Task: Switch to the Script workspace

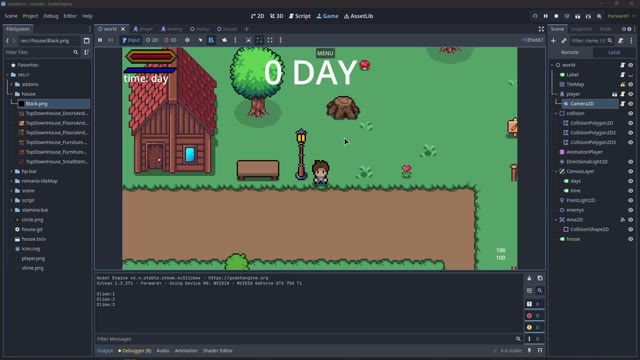Action: coord(300,16)
